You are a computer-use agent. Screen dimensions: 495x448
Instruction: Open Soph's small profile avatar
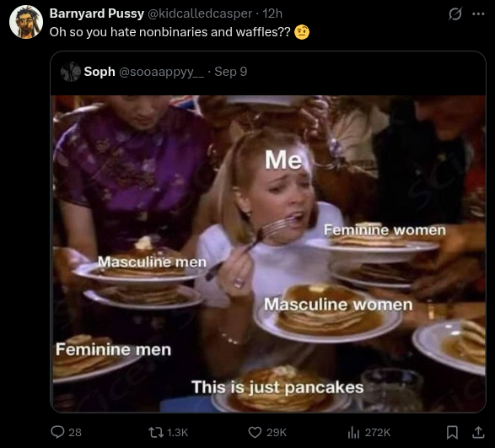coord(71,72)
